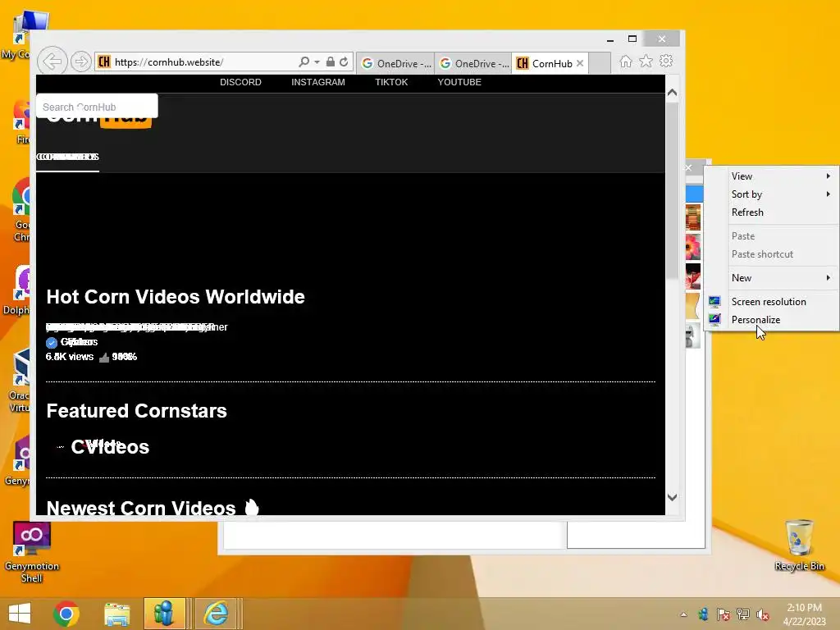Viewport: 840px width, 630px height.
Task: Click the Personalize menu icon
Action: coord(714,320)
